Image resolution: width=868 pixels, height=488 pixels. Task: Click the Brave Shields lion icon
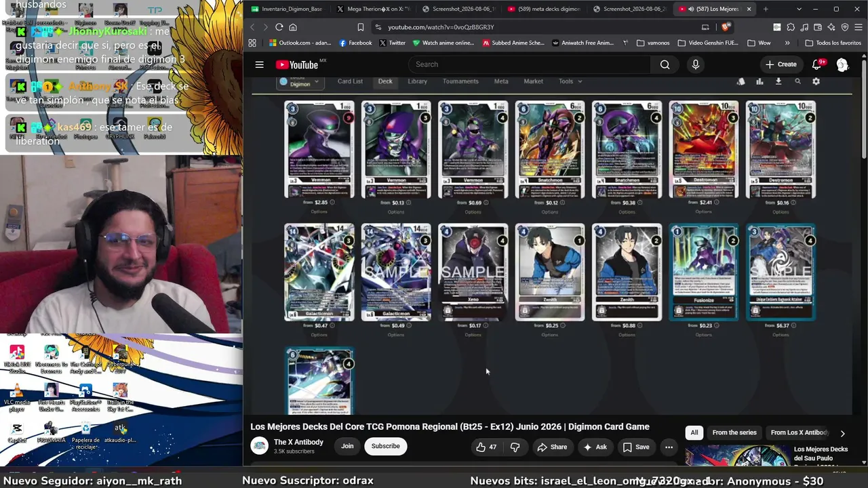[x=725, y=27]
